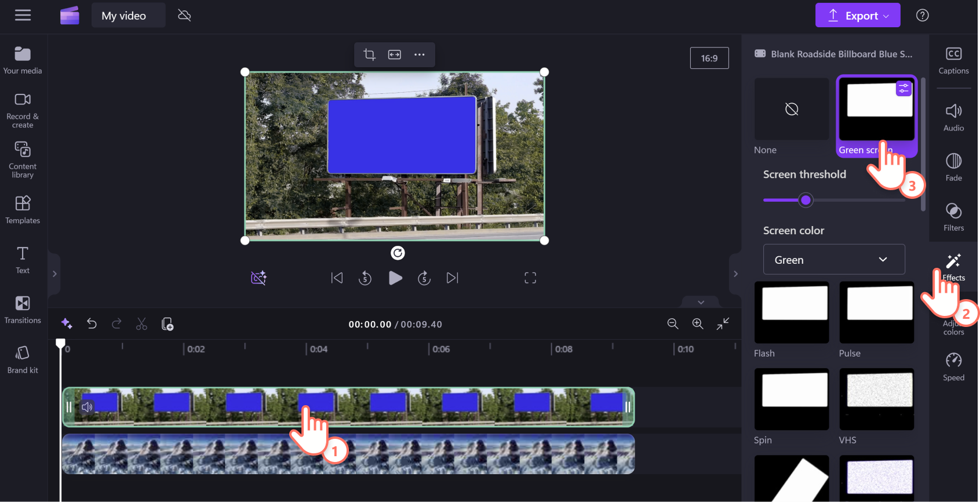
Task: Open the Screen color Green dropdown
Action: [834, 259]
